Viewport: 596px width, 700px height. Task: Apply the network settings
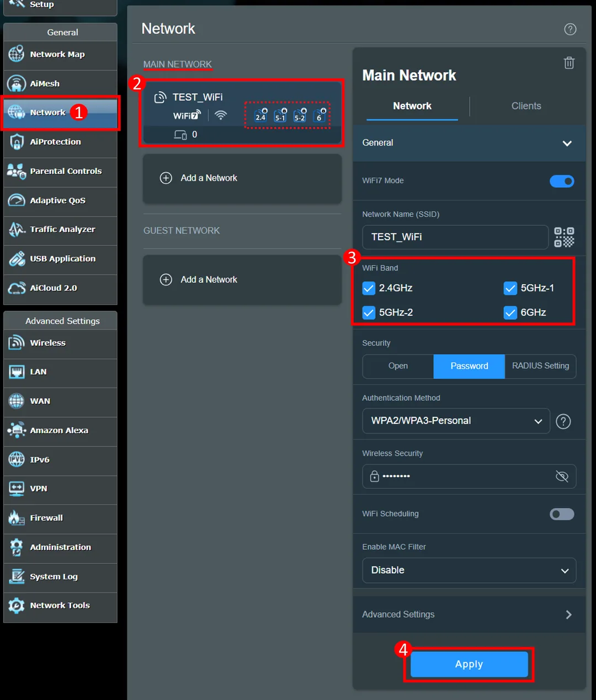pos(469,664)
